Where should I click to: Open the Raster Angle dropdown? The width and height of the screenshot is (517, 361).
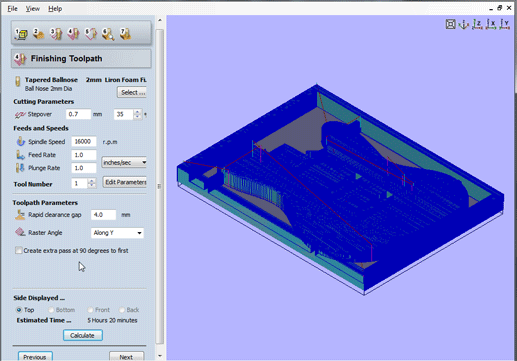click(x=117, y=233)
